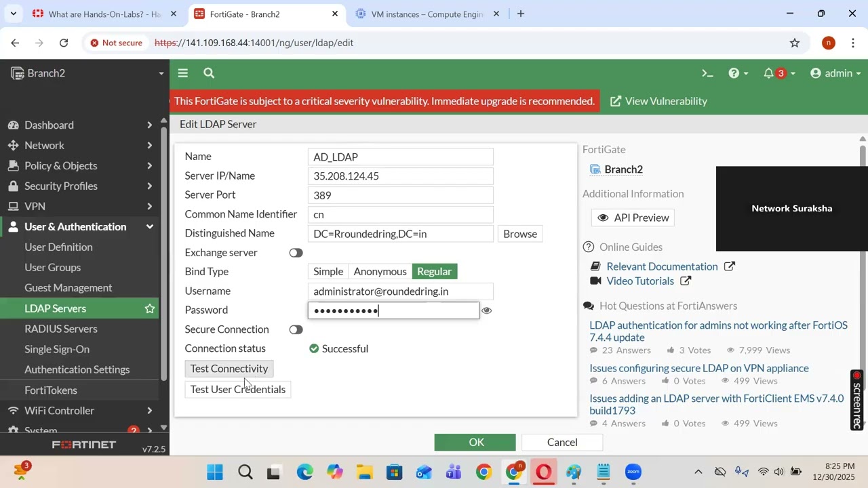
Task: Click the Server IP/Name field
Action: click(x=400, y=176)
